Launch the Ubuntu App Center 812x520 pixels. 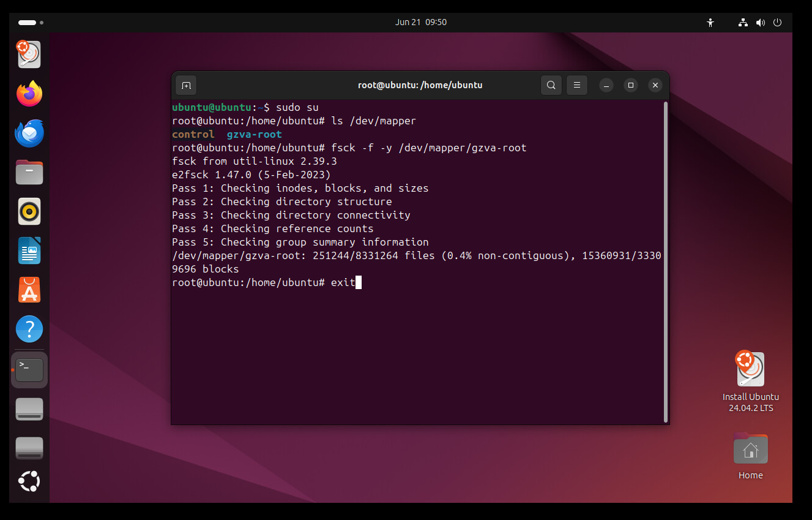pos(29,290)
